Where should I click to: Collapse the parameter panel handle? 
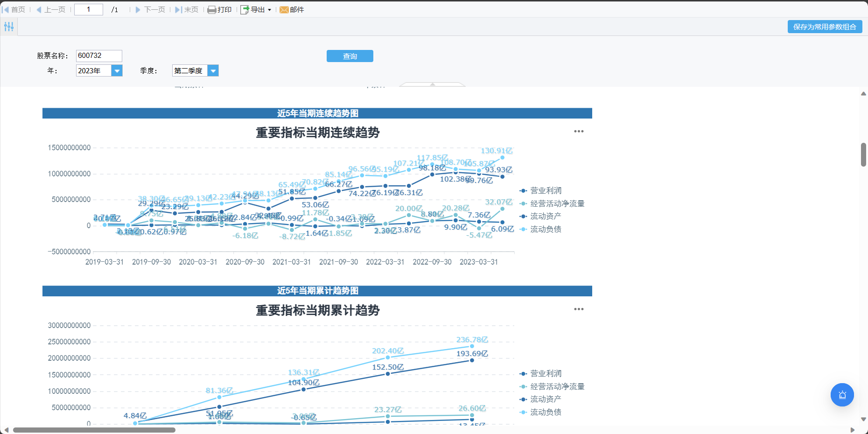pyautogui.click(x=433, y=84)
